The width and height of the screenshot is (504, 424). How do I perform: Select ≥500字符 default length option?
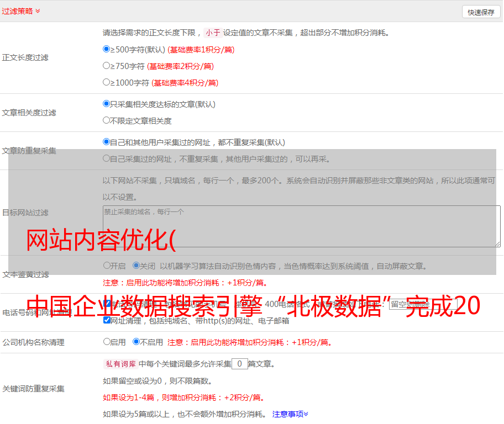click(107, 49)
